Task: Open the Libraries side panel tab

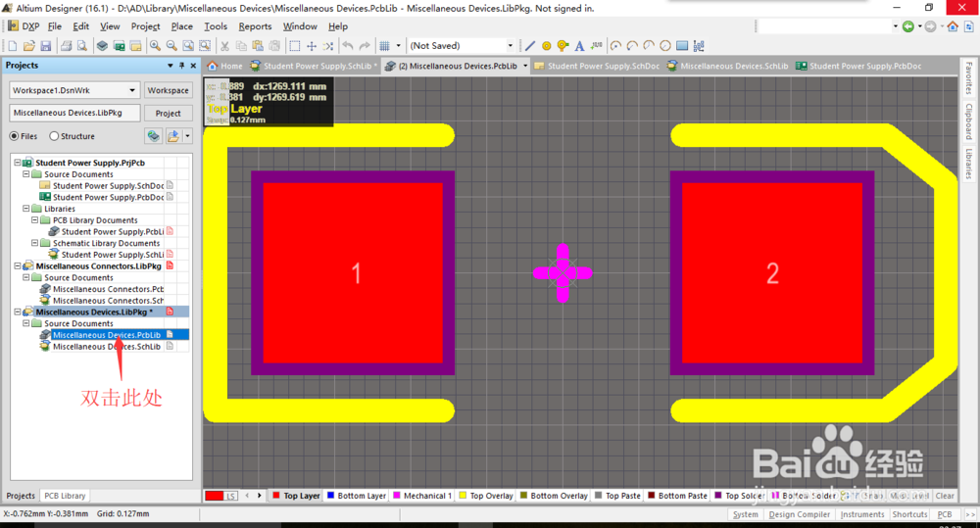Action: tap(969, 164)
